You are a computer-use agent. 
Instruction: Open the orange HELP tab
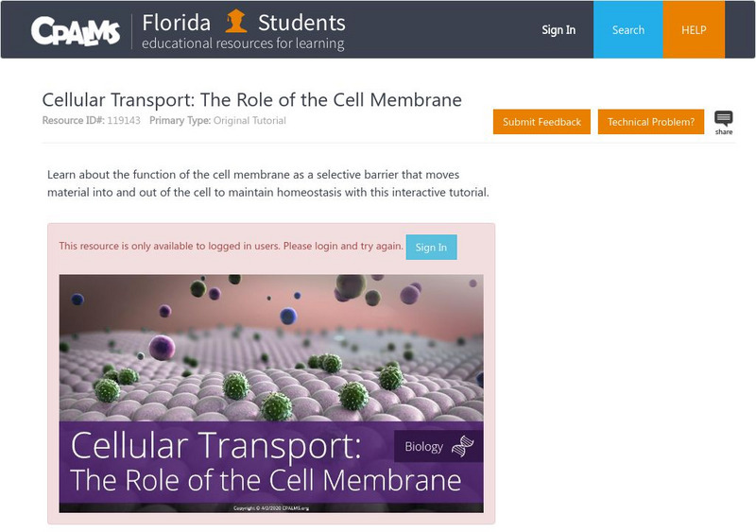694,30
